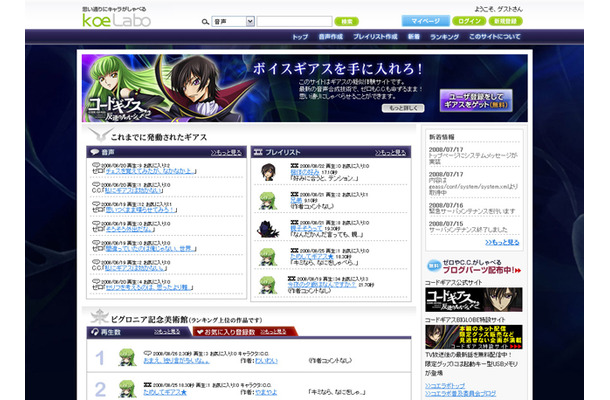Click もっと見る on the お気に入り登録数 tab

coord(273,332)
